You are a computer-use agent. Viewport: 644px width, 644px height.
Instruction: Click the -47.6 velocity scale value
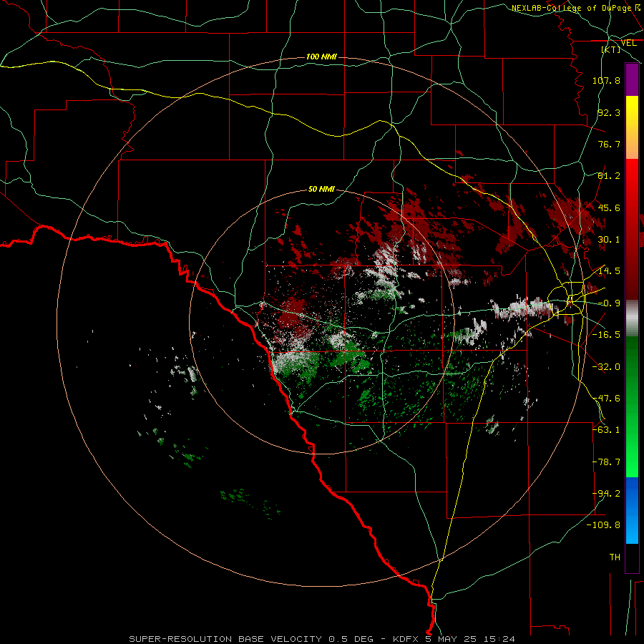coord(606,399)
